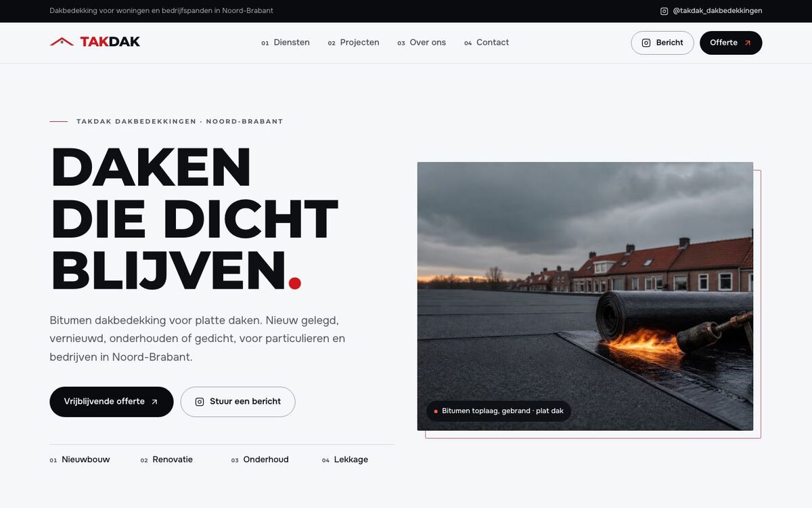
Task: Click the arrow icon in Offerte button
Action: click(748, 43)
